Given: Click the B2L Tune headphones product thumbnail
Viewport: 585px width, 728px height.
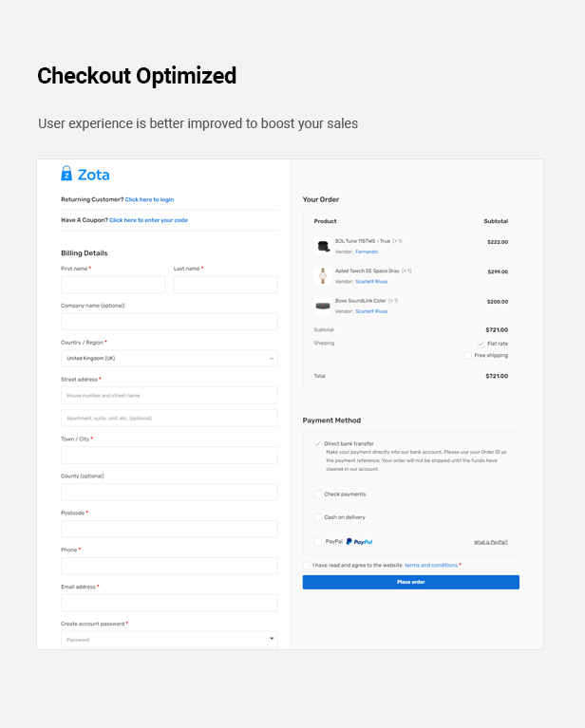Looking at the screenshot, I should coord(323,246).
